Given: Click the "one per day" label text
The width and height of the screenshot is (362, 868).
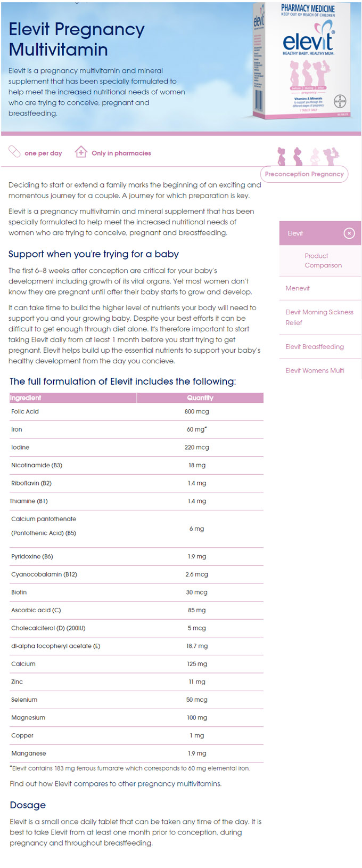Looking at the screenshot, I should [43, 153].
